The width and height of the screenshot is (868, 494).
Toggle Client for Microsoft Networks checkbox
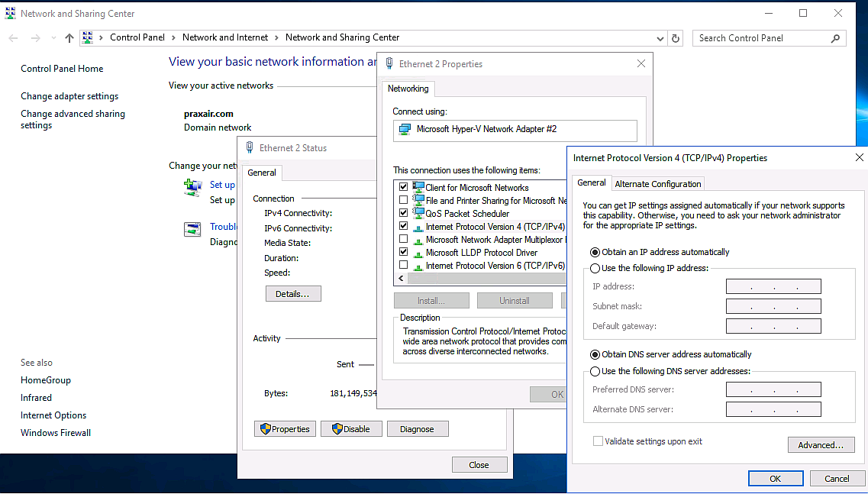[x=404, y=187]
